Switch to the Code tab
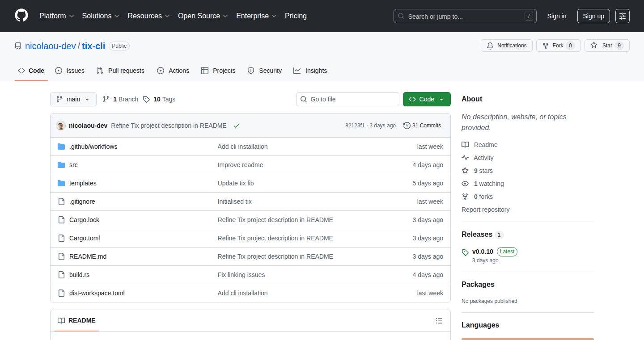The width and height of the screenshot is (644, 340). pyautogui.click(x=31, y=71)
